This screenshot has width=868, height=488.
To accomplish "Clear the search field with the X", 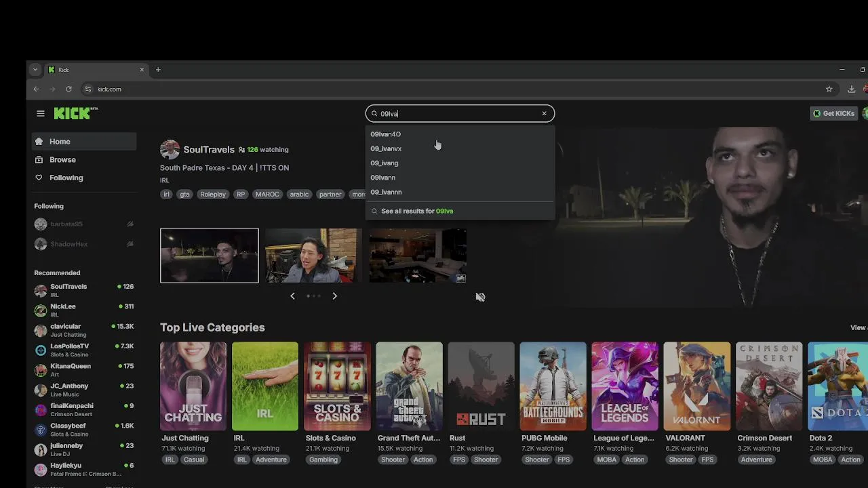I will 544,113.
